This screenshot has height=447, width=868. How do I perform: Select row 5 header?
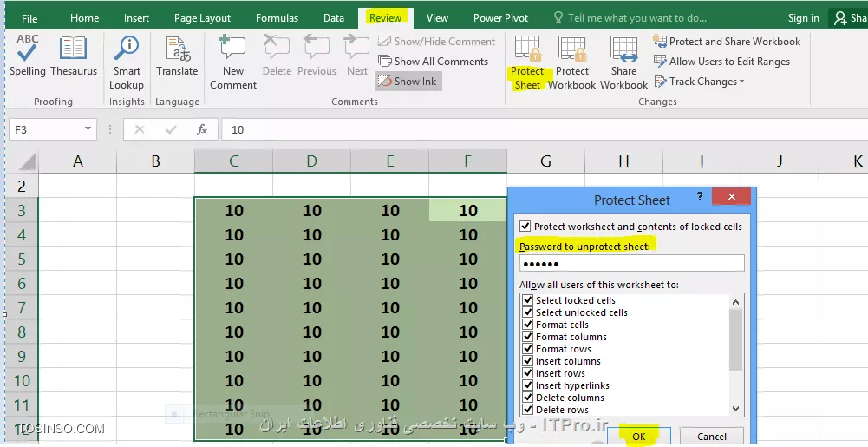point(22,259)
